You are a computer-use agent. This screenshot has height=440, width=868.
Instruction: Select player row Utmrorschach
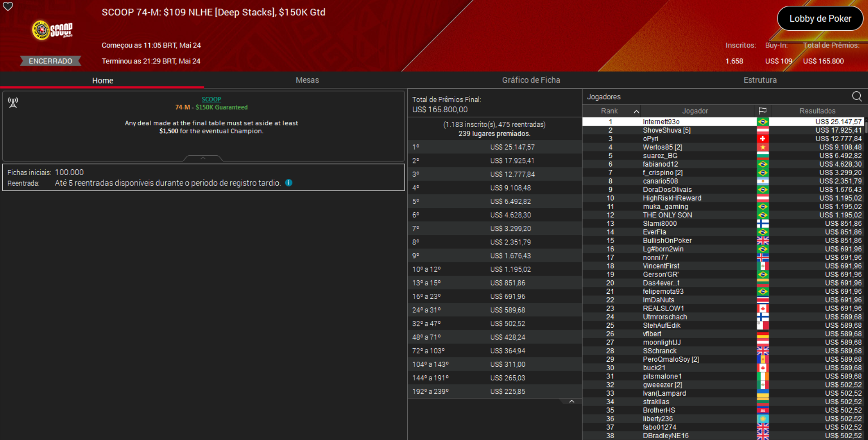coord(723,317)
